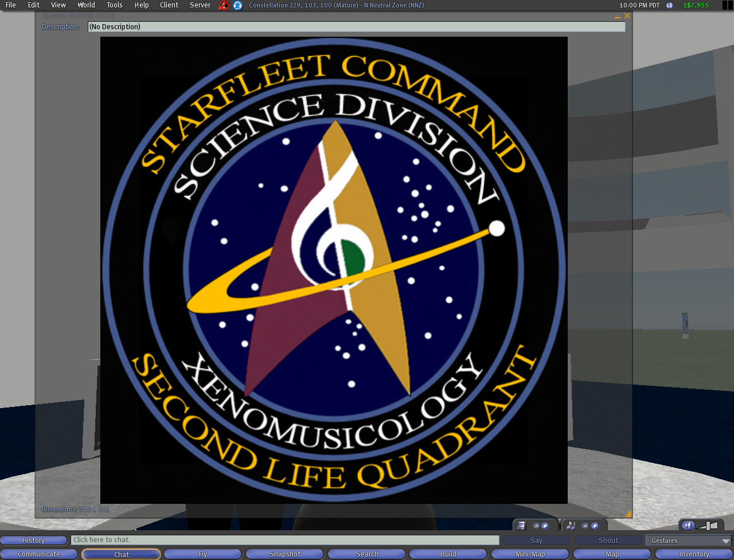Minimize the texture preview window
This screenshot has width=734, height=560.
[617, 17]
